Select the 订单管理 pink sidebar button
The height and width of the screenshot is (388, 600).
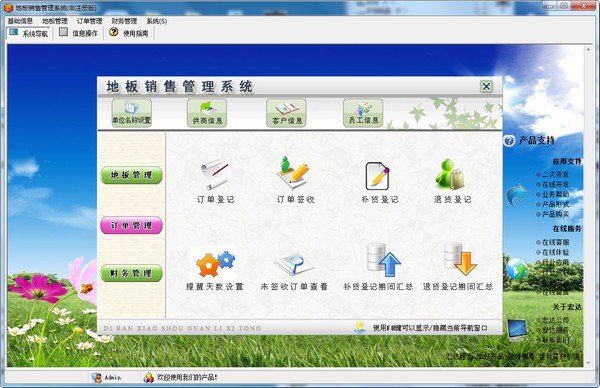click(x=131, y=225)
